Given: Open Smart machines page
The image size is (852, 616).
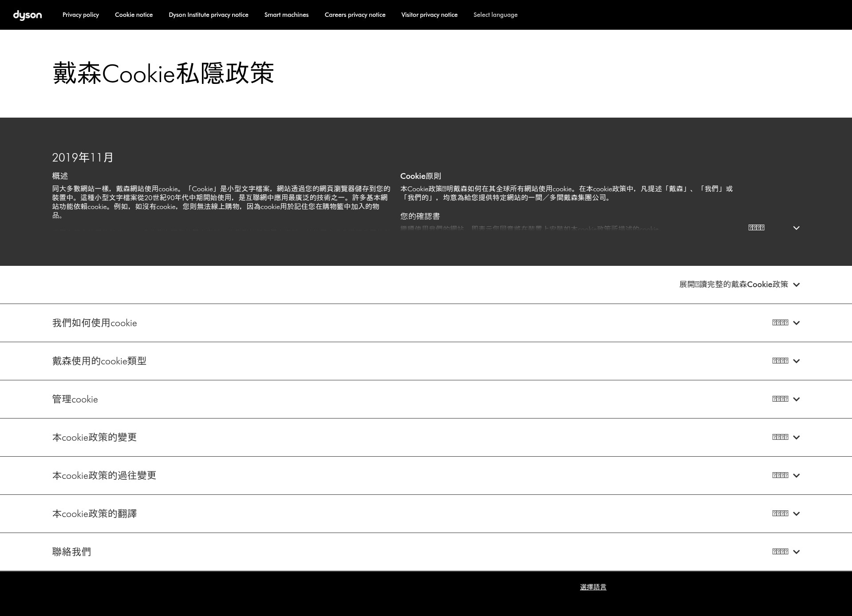Looking at the screenshot, I should (x=286, y=15).
